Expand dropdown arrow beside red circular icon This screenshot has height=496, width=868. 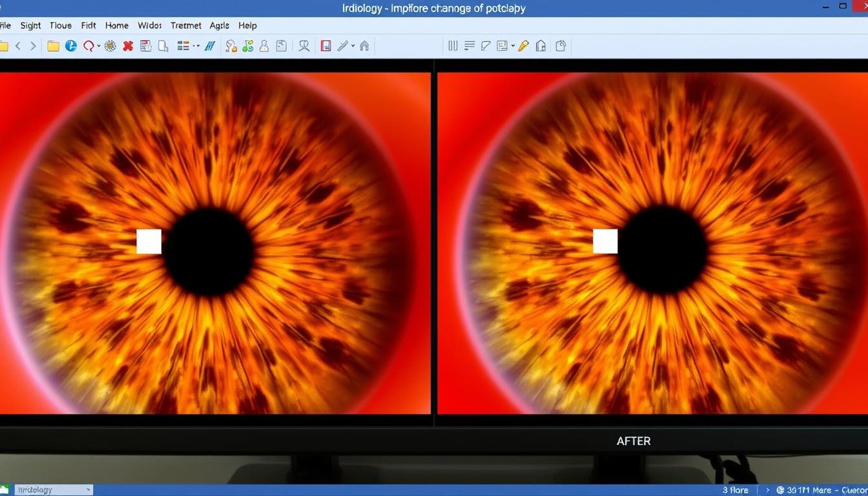(99, 46)
